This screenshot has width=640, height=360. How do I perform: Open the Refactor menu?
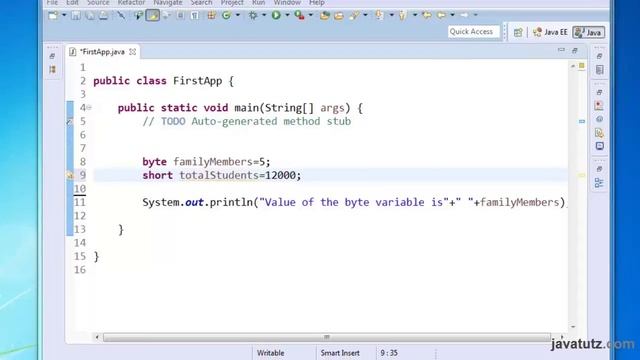[x=131, y=3]
